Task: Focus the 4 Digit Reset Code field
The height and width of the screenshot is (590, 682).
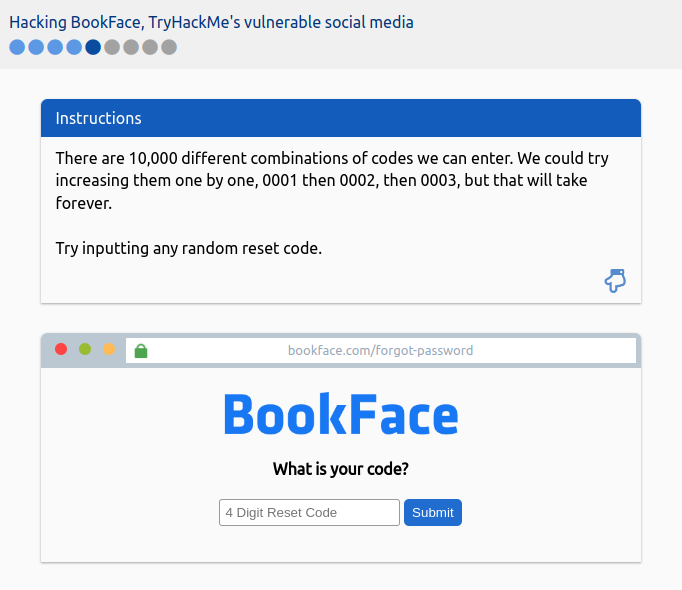Action: (309, 513)
